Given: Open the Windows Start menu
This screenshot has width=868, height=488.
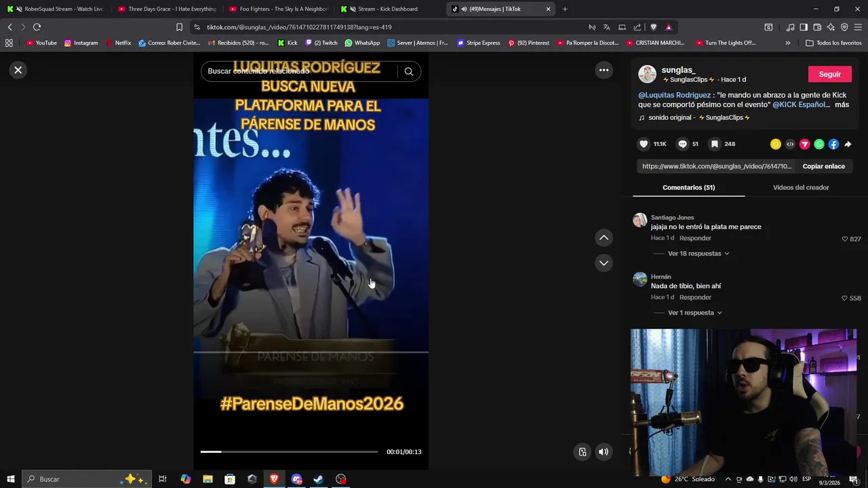Looking at the screenshot, I should tap(10, 479).
